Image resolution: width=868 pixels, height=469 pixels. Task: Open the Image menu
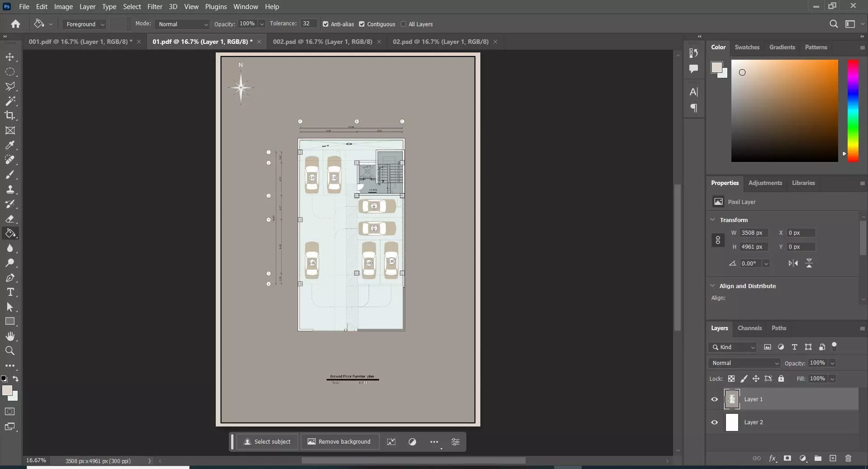[x=63, y=7]
